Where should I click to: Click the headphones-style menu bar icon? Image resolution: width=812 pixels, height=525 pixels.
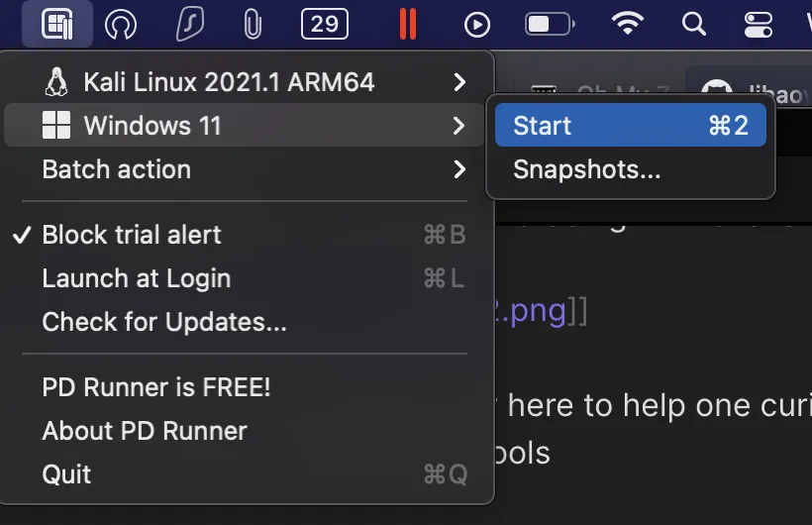point(121,25)
